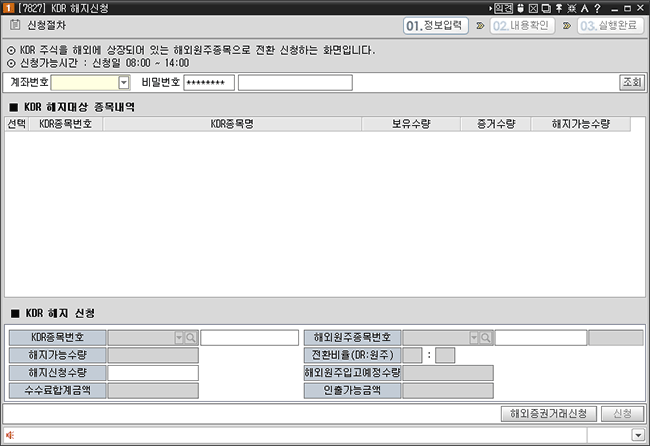Click the mouse icon in title bar
The height and width of the screenshot is (446, 650).
521,8
